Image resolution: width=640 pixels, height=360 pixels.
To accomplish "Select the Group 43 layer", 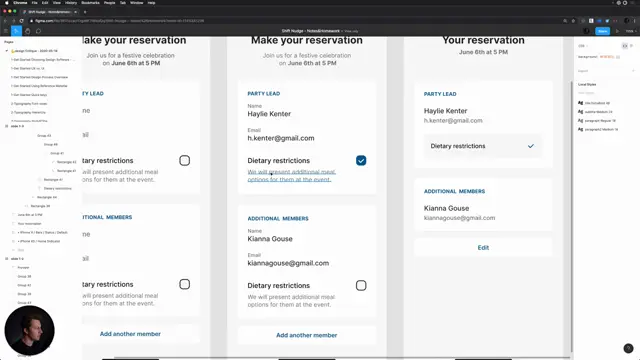I will click(x=44, y=136).
